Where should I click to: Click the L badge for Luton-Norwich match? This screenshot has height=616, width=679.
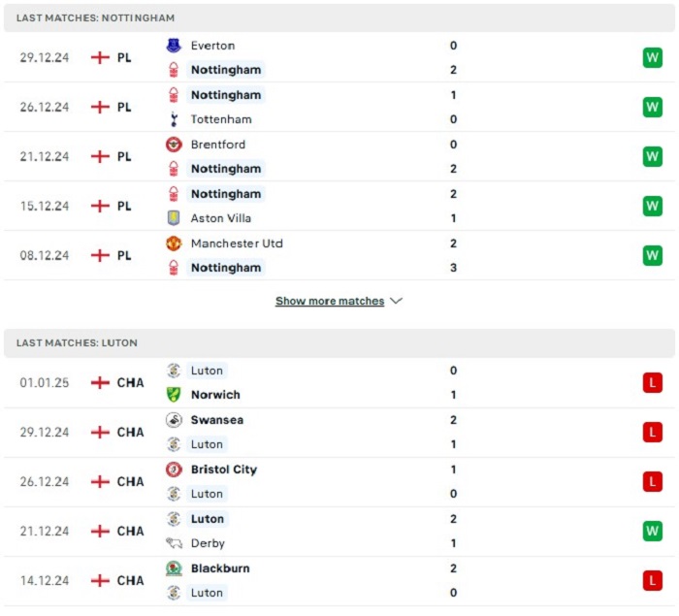tap(653, 382)
